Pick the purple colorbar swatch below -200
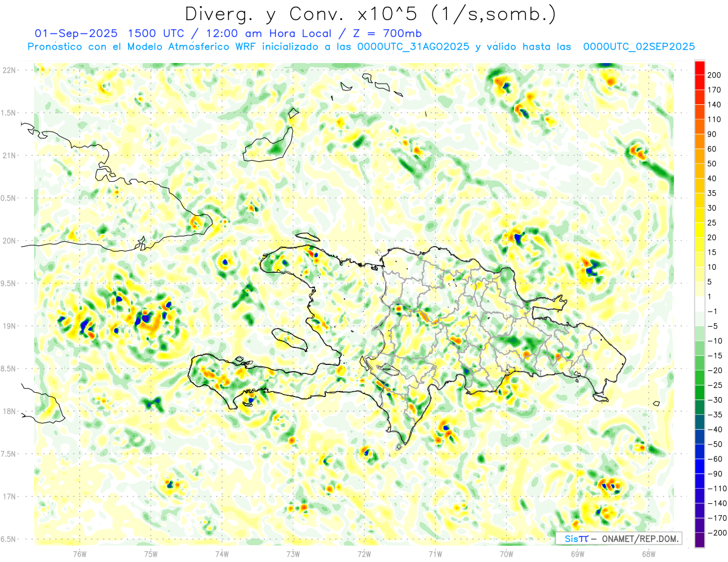728x562 pixels. coord(699,540)
